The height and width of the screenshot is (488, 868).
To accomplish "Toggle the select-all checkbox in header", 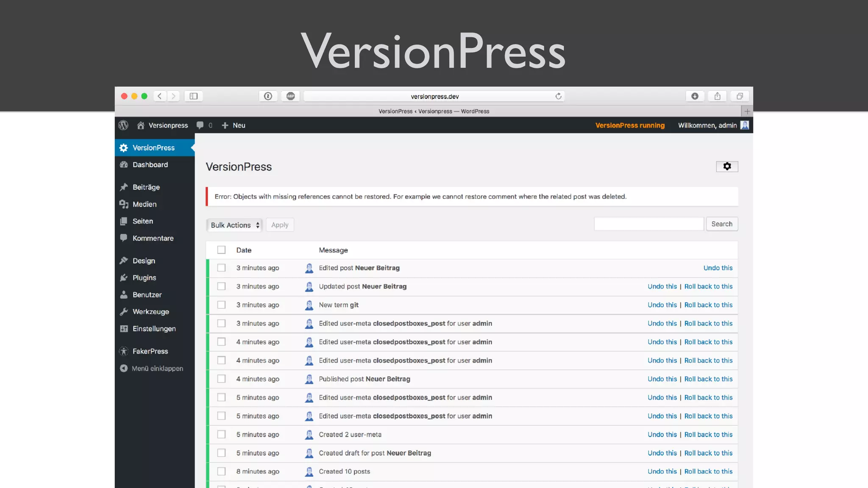I will point(221,250).
